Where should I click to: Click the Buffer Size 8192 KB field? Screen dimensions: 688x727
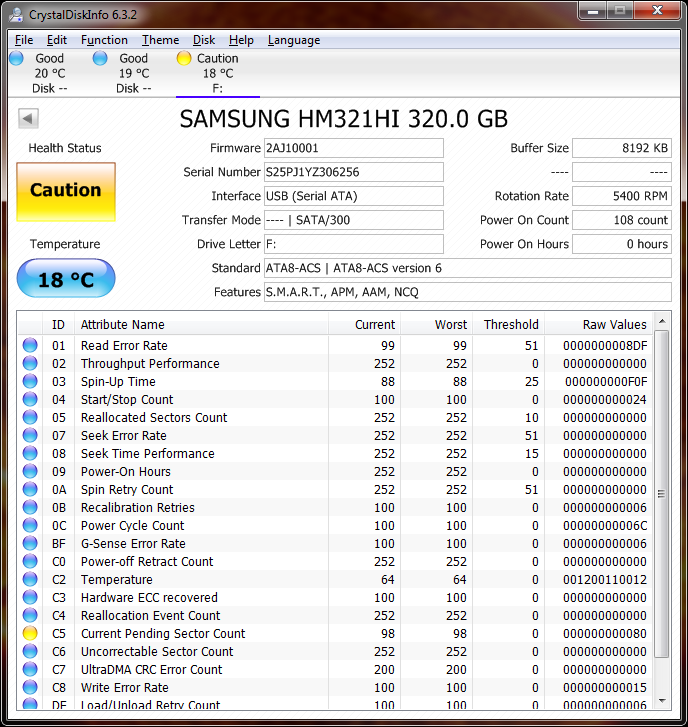(622, 148)
